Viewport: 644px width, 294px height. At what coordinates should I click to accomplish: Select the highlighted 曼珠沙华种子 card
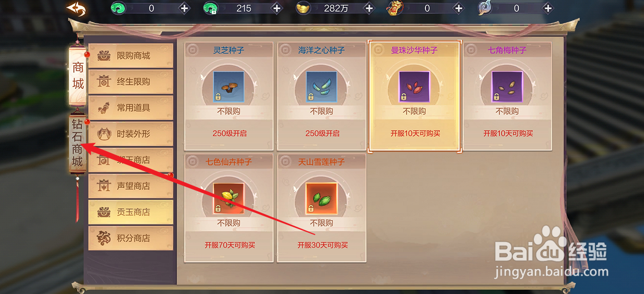click(x=414, y=96)
